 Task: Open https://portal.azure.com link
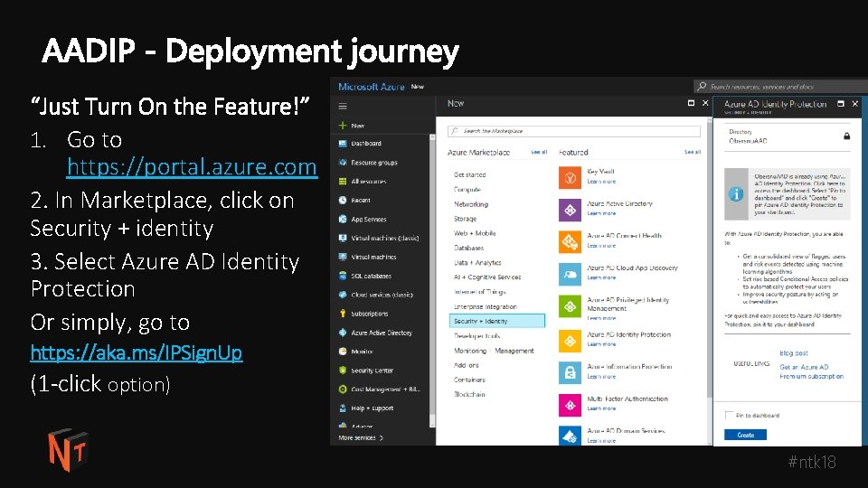192,166
